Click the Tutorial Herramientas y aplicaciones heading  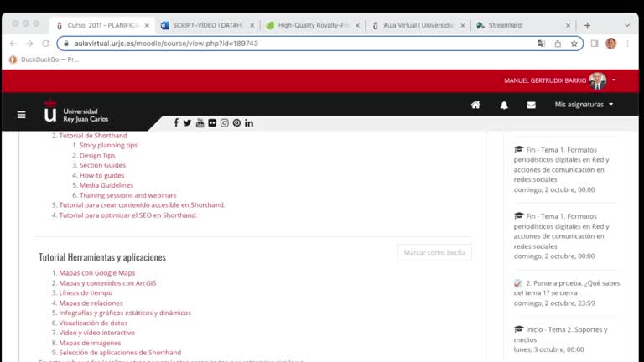(102, 257)
